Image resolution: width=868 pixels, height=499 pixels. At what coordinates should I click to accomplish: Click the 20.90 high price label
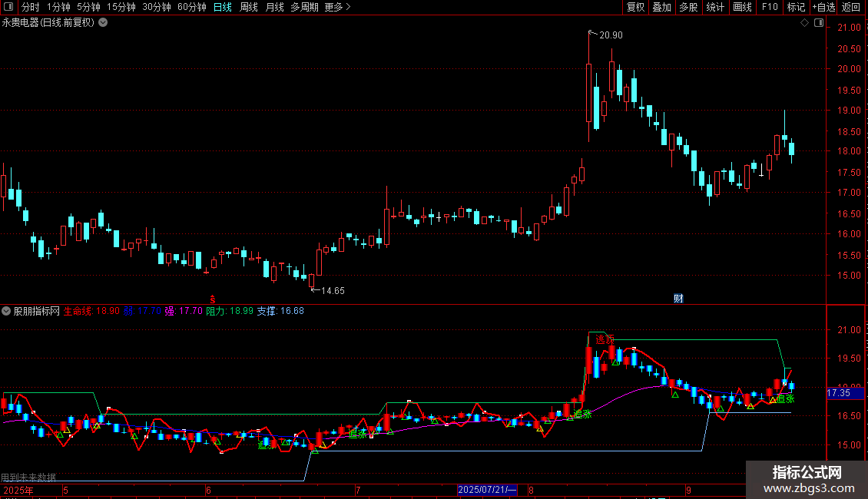click(611, 35)
